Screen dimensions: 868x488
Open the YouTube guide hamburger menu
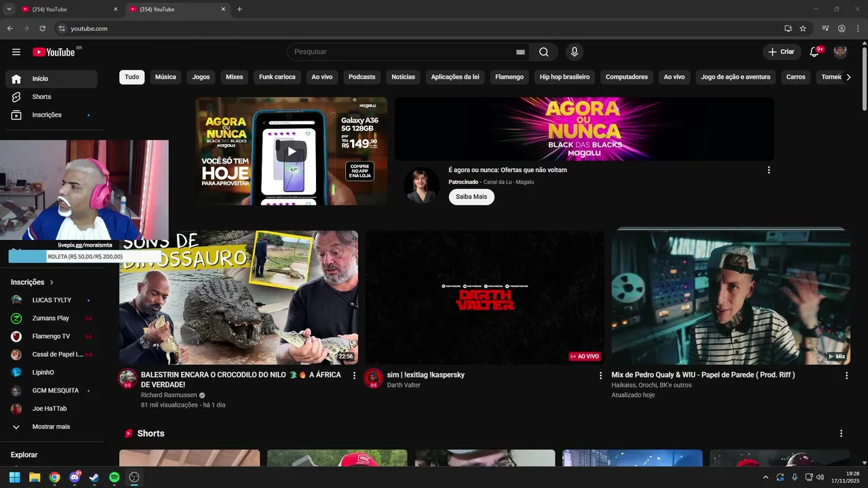(16, 52)
